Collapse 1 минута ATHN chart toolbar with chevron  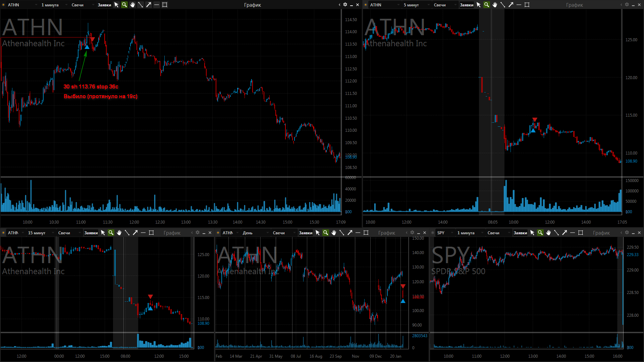(x=339, y=5)
